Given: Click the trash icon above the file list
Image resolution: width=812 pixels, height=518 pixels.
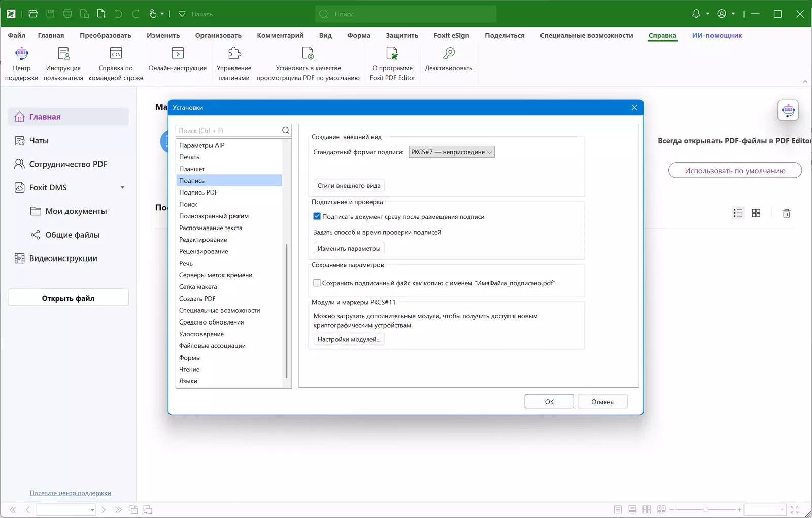Looking at the screenshot, I should click(x=787, y=213).
